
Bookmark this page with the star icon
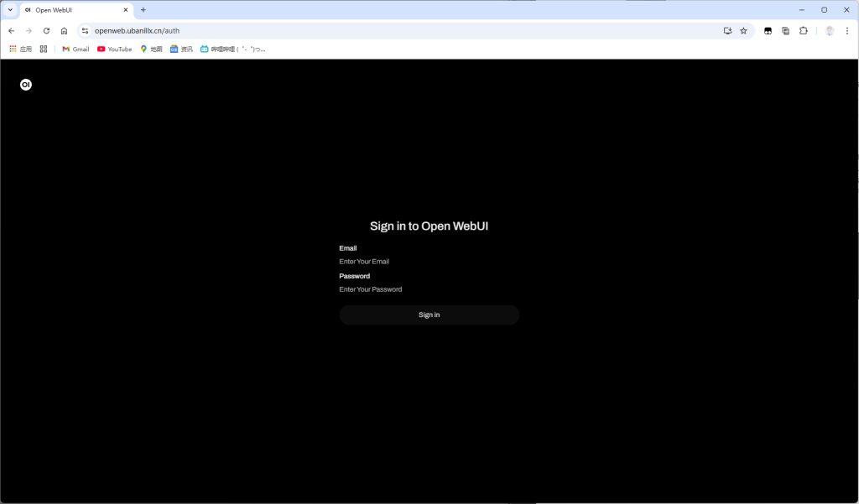pos(743,31)
